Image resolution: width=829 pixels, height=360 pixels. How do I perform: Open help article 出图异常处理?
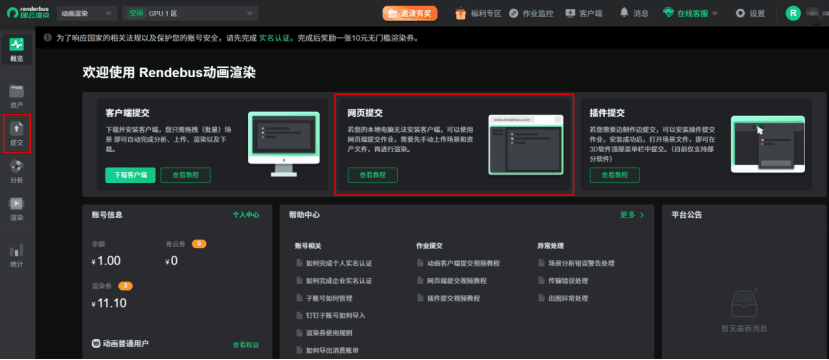pos(568,298)
